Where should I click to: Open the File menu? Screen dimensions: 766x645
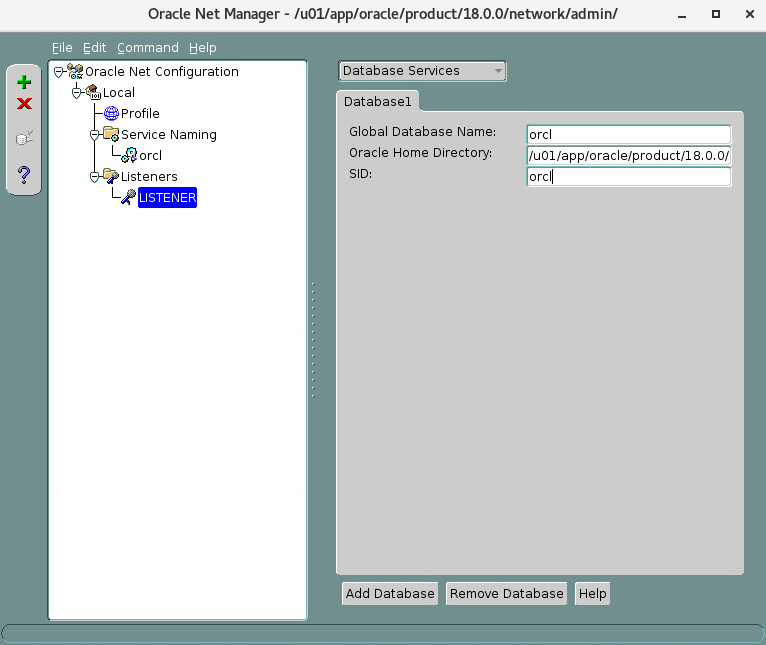(x=62, y=47)
